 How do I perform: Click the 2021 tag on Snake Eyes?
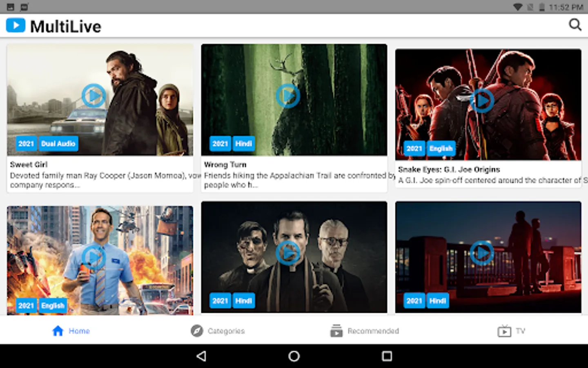point(414,148)
